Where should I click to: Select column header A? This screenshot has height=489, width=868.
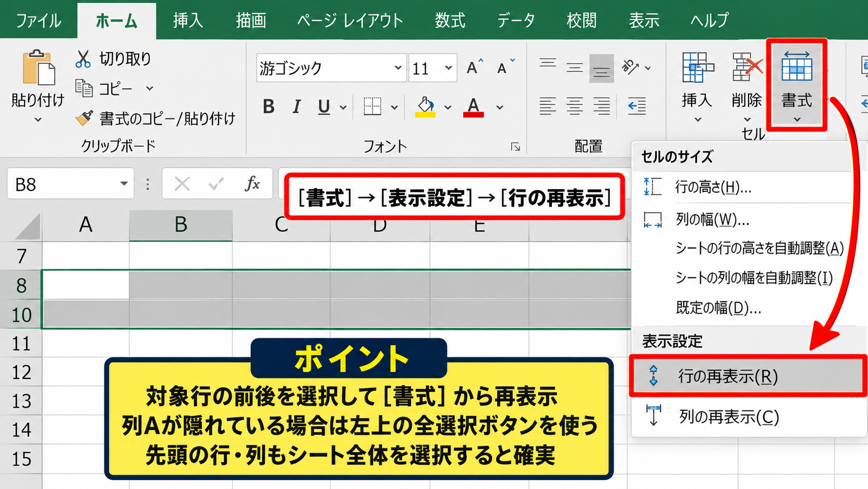86,225
